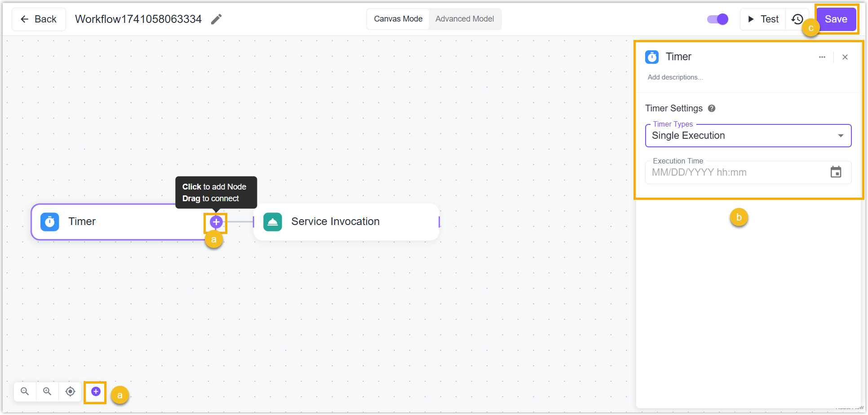Screen dimensions: 868x415
Task: Open the Timer Types dropdown
Action: (748, 136)
